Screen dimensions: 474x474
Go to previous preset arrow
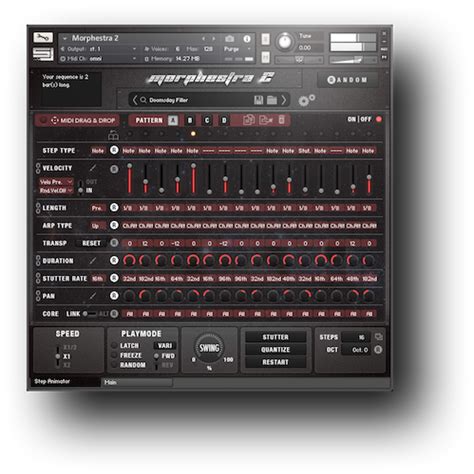click(x=135, y=100)
